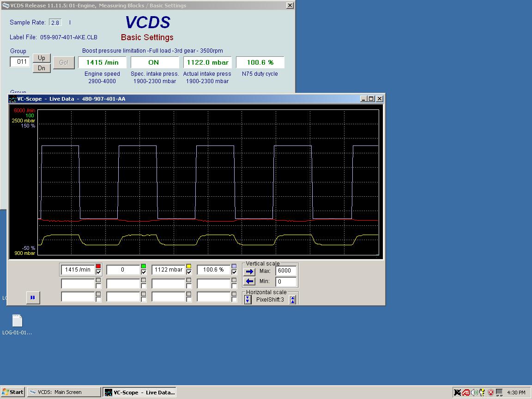Uncheck the red engine speed trace checkbox

(98, 272)
